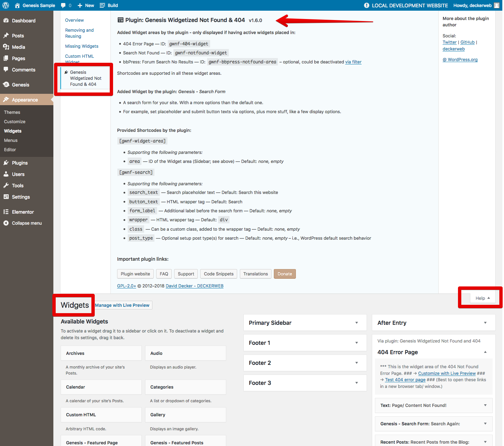
Task: Click the Posts pin icon
Action: click(6, 35)
